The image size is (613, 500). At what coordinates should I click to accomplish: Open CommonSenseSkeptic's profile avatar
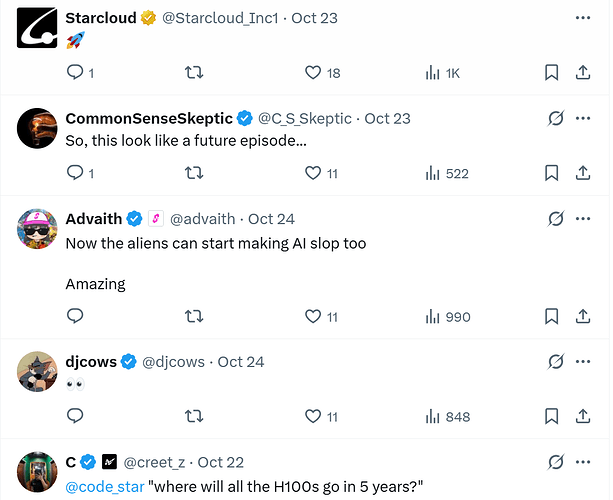point(38,129)
